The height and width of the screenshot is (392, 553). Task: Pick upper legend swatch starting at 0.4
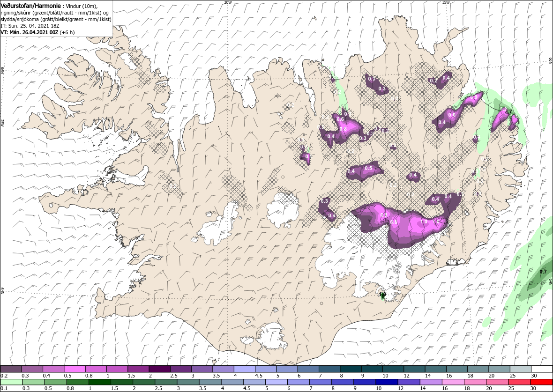pyautogui.click(x=53, y=369)
